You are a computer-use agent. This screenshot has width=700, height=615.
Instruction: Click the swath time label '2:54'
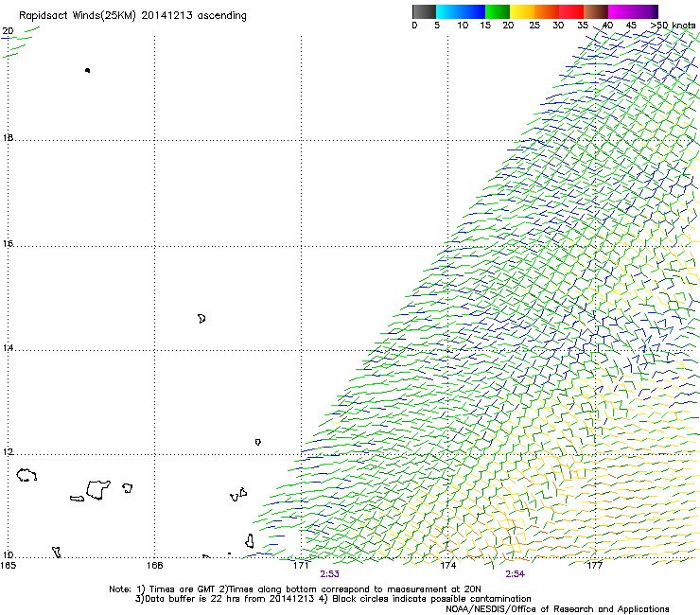[515, 574]
